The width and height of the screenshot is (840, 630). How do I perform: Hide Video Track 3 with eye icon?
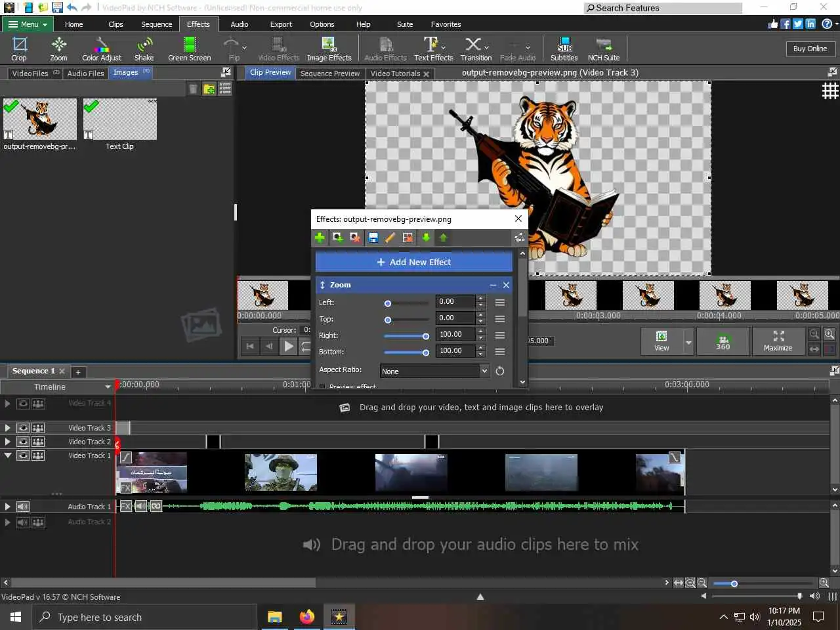tap(23, 428)
